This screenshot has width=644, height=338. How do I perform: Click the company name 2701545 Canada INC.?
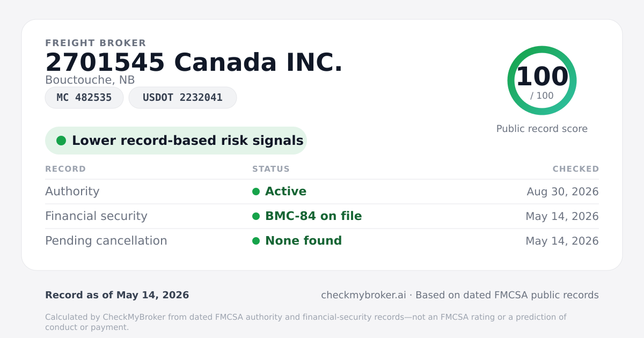(194, 63)
